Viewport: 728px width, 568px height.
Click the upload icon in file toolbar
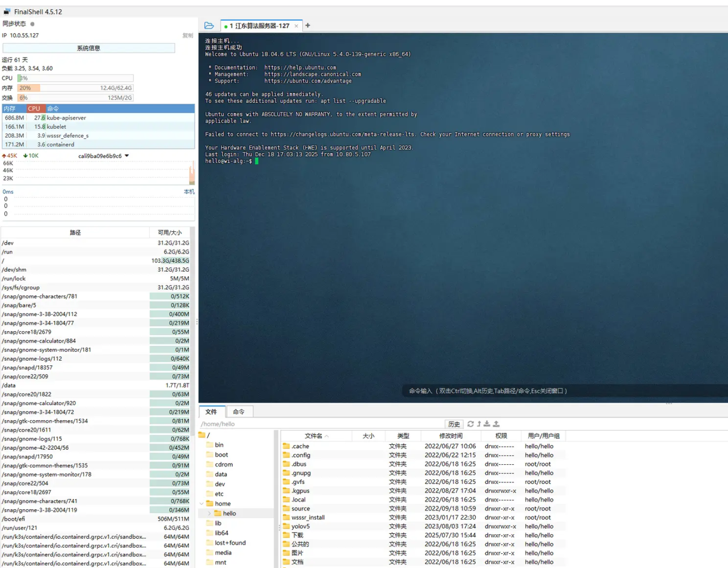(x=496, y=424)
